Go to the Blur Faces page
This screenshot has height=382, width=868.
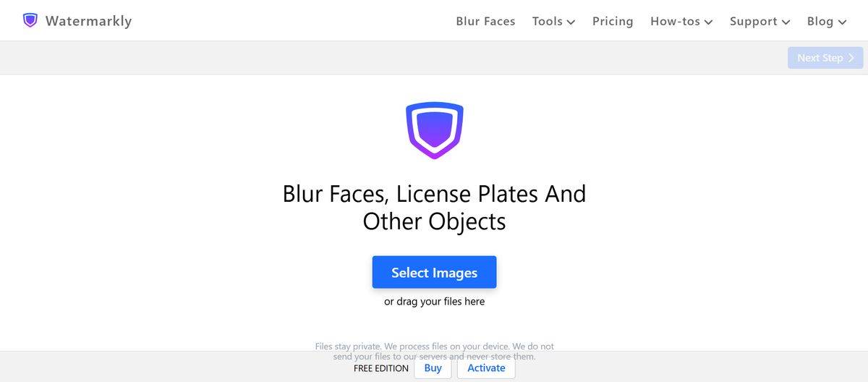[485, 22]
